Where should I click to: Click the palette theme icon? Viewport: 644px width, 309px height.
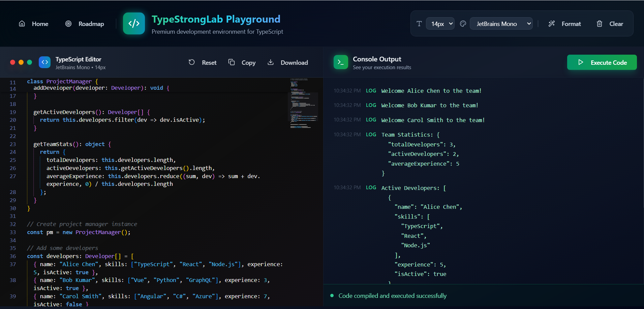click(463, 24)
